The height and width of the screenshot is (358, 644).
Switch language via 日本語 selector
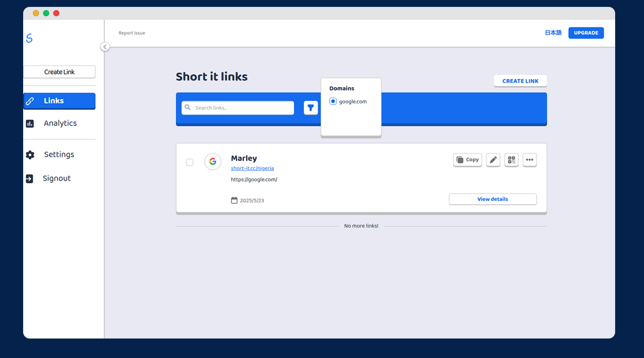553,33
